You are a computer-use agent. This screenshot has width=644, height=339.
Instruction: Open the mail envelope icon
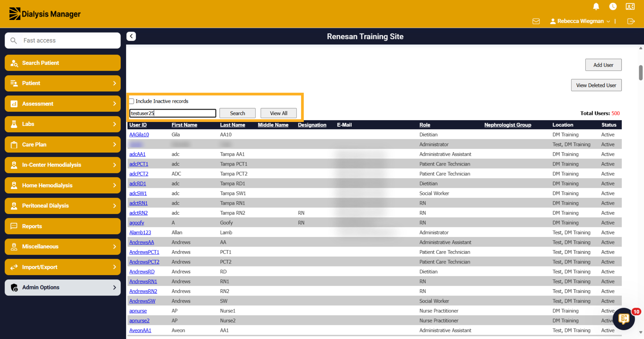[x=536, y=21]
